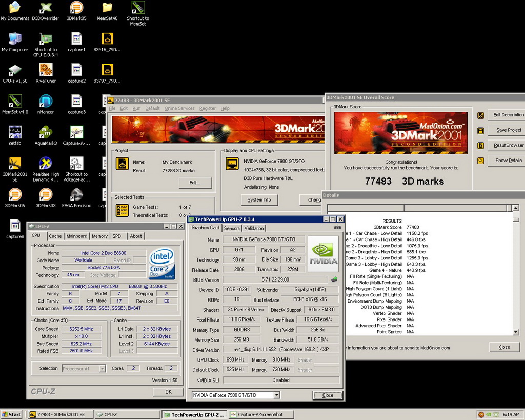
Task: Open Realtime High Dynamic R... desktop icon
Action: pyautogui.click(x=46, y=169)
